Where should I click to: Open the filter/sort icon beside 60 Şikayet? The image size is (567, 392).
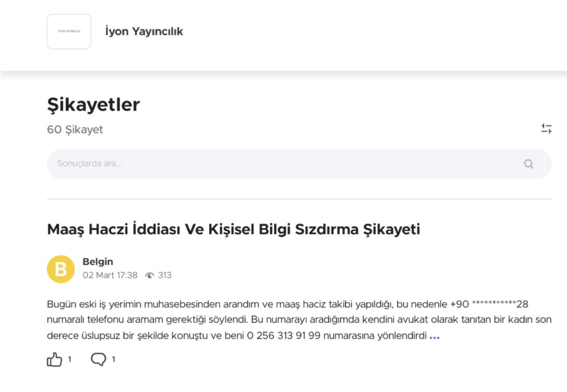[547, 128]
